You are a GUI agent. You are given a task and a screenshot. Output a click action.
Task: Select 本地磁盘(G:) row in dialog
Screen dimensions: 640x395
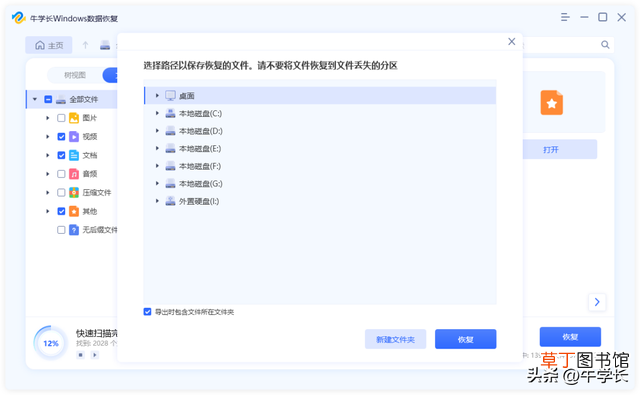pos(320,184)
